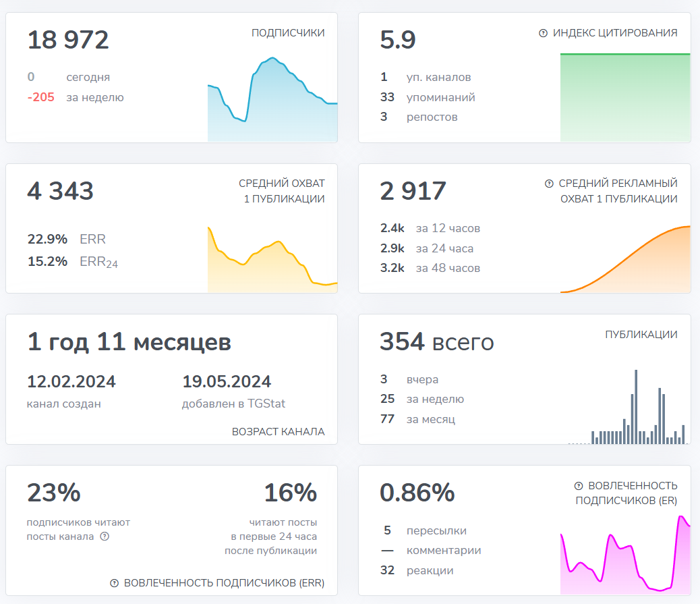
Task: Click question icon after 'посты канала' text
Action: coord(105,537)
